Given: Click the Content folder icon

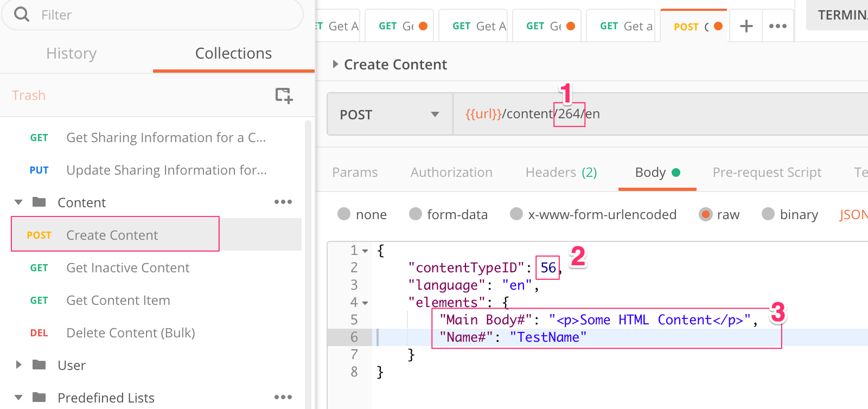Looking at the screenshot, I should [39, 202].
